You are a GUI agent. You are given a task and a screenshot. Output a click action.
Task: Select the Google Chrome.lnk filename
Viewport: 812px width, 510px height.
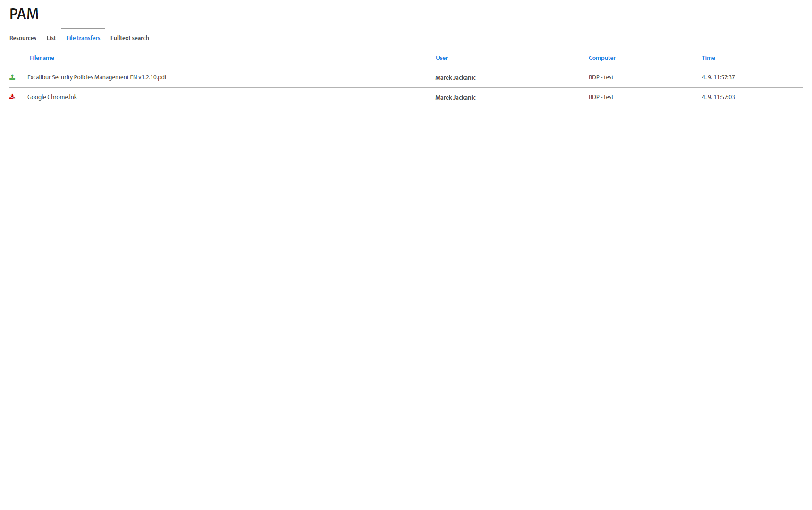(x=52, y=97)
